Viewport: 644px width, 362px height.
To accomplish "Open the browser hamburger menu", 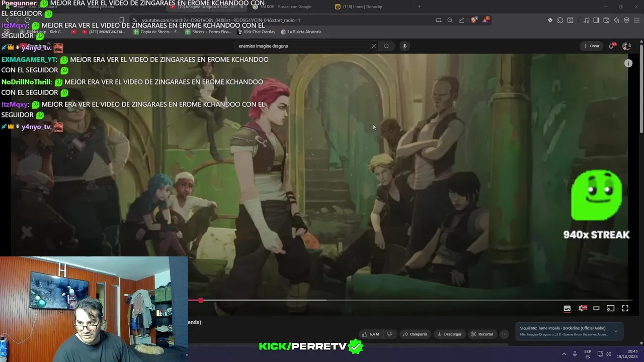I will [x=636, y=20].
